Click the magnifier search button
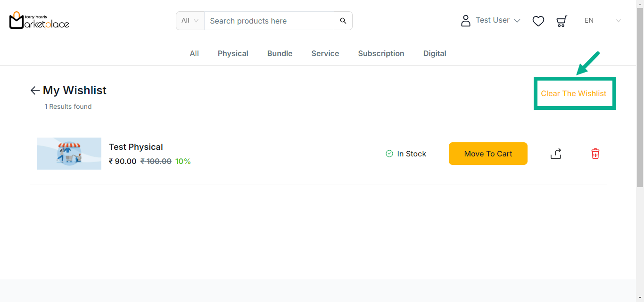 (x=343, y=21)
